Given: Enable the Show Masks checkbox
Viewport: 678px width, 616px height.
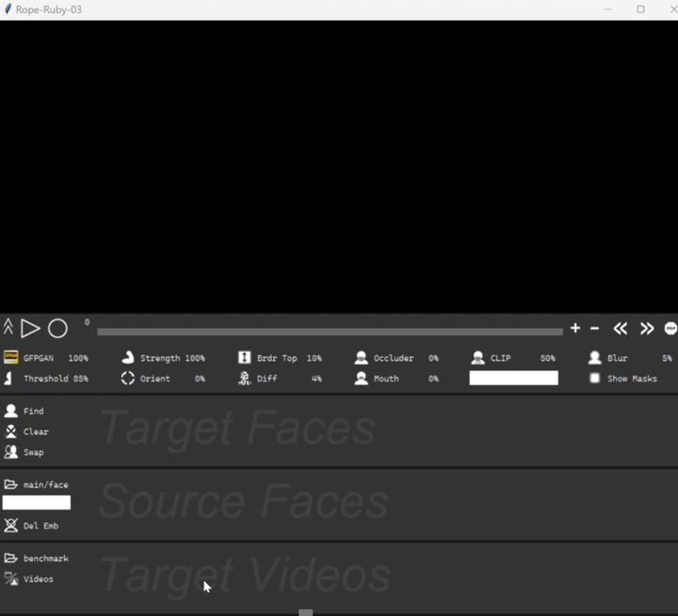Looking at the screenshot, I should [595, 378].
